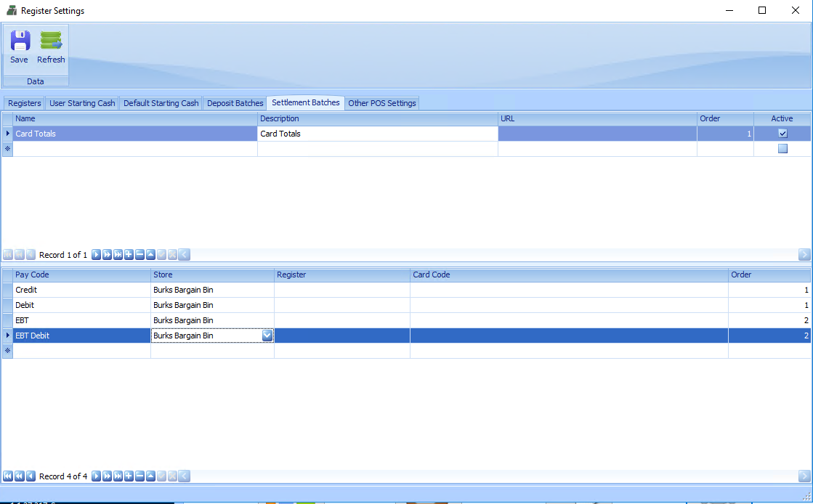Delete the record using upper navigator minus button
Image resolution: width=813 pixels, height=504 pixels.
139,255
